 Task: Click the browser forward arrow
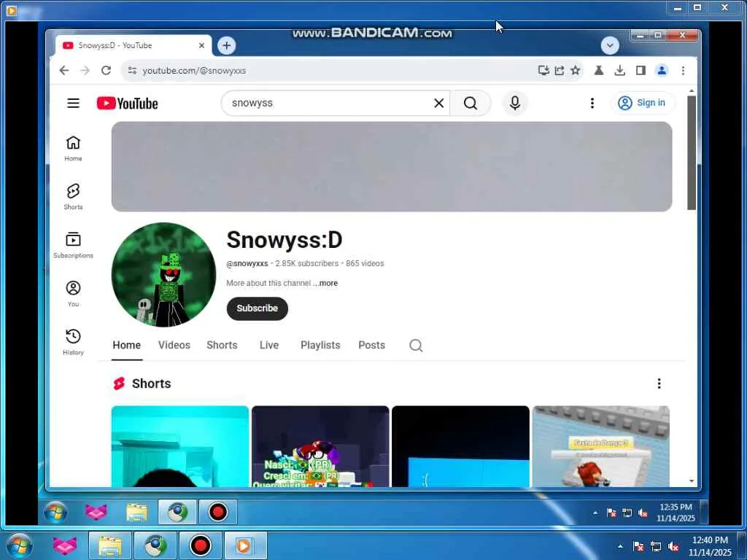[85, 71]
